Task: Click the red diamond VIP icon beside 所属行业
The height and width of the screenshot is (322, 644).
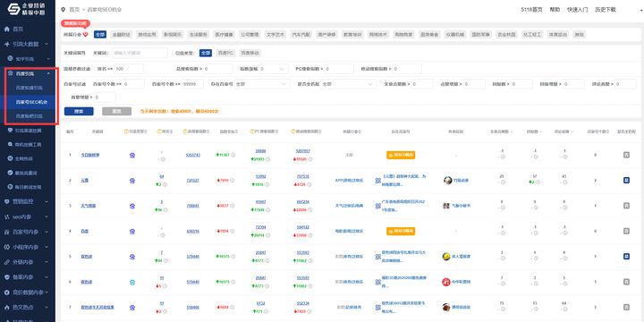Action: coord(86,35)
